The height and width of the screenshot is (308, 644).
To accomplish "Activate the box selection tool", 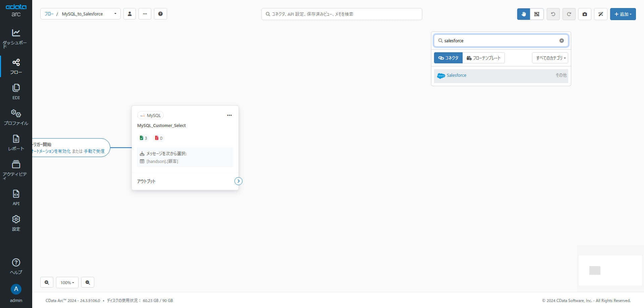I will coord(537,14).
